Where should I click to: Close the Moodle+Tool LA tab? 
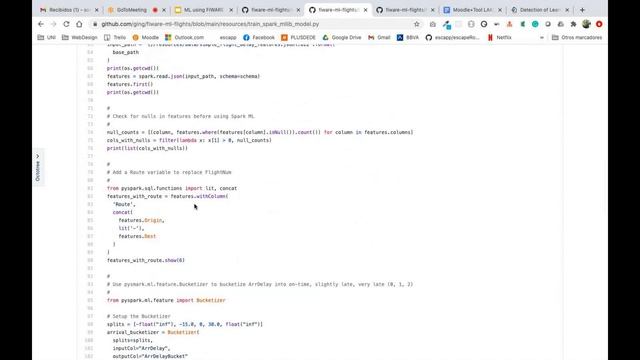[x=500, y=10]
